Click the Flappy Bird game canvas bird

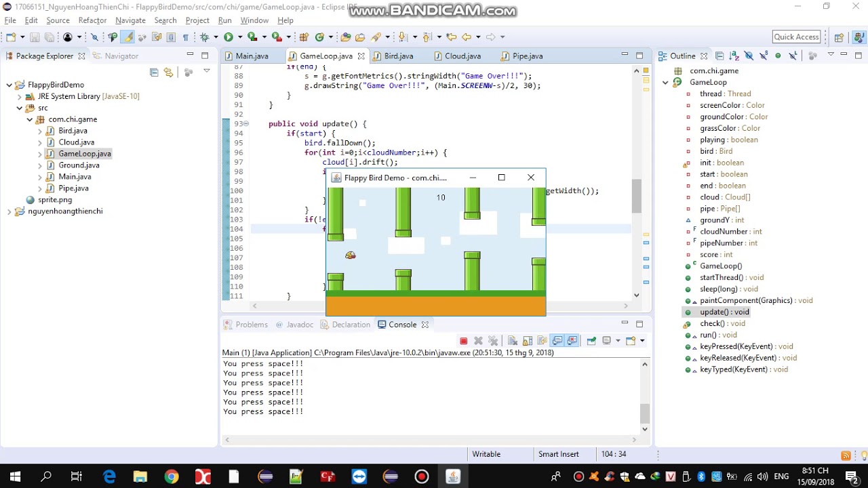click(x=351, y=255)
